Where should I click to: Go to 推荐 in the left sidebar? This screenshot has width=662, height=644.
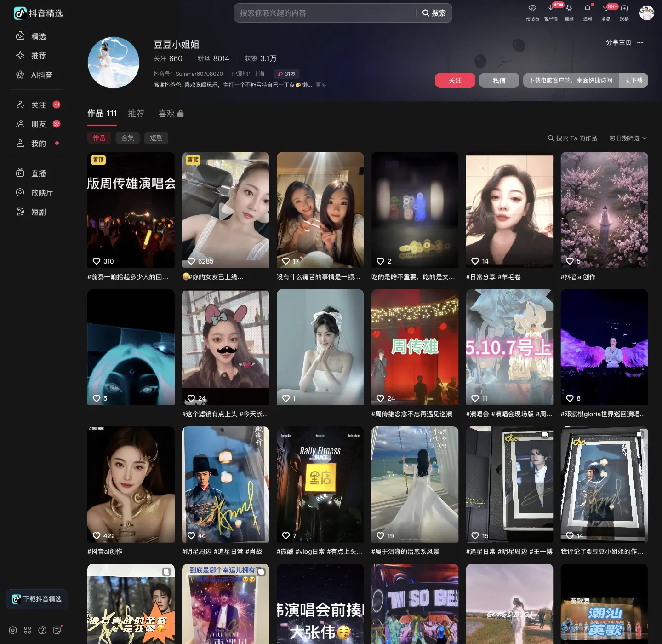tap(31, 56)
